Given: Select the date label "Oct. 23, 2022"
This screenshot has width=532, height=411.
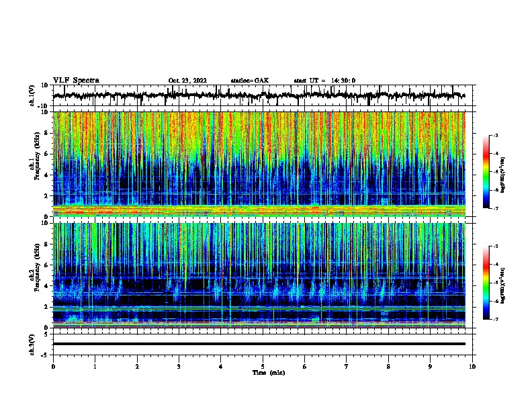Looking at the screenshot, I should (187, 81).
